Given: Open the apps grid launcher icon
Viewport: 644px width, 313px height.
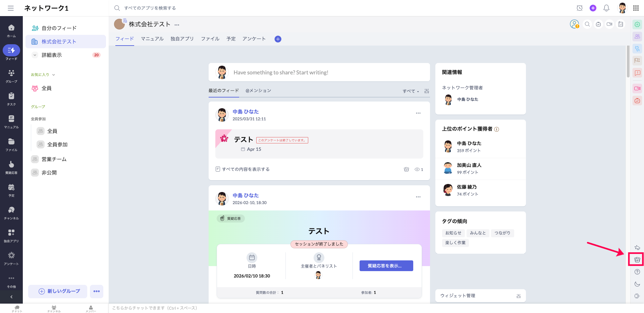Looking at the screenshot, I should click(636, 8).
